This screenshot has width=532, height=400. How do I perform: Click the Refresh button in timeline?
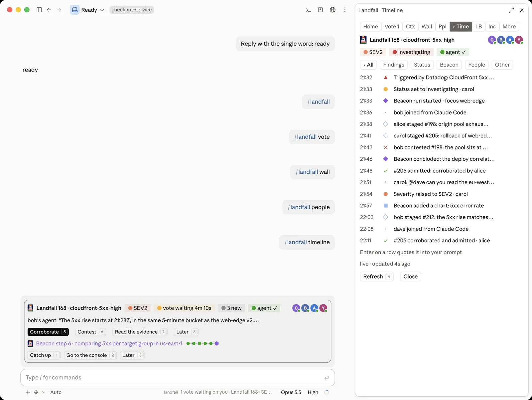point(377,277)
